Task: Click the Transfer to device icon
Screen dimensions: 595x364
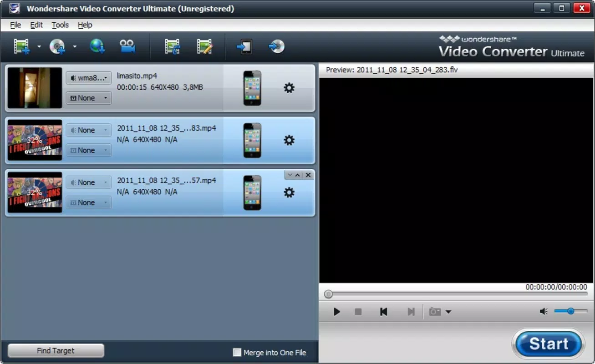Action: [244, 46]
